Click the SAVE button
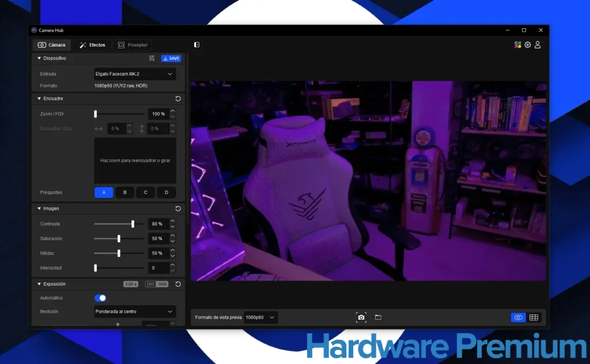The image size is (590, 364). [x=171, y=58]
